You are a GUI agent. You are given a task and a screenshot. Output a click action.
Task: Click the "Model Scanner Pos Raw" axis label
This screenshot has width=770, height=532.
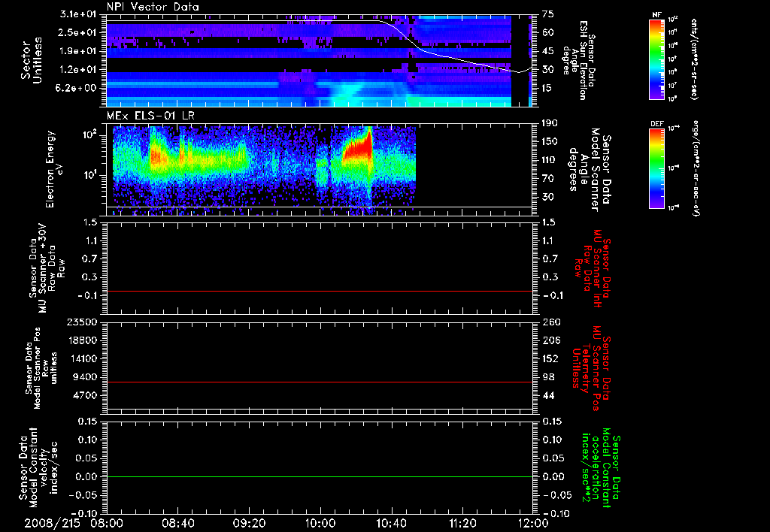41,368
